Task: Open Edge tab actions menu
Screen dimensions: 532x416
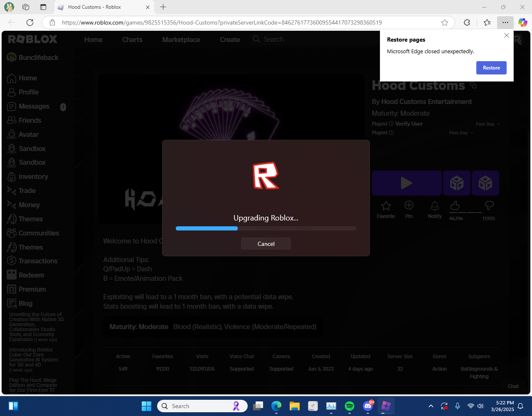Action: pyautogui.click(x=43, y=7)
